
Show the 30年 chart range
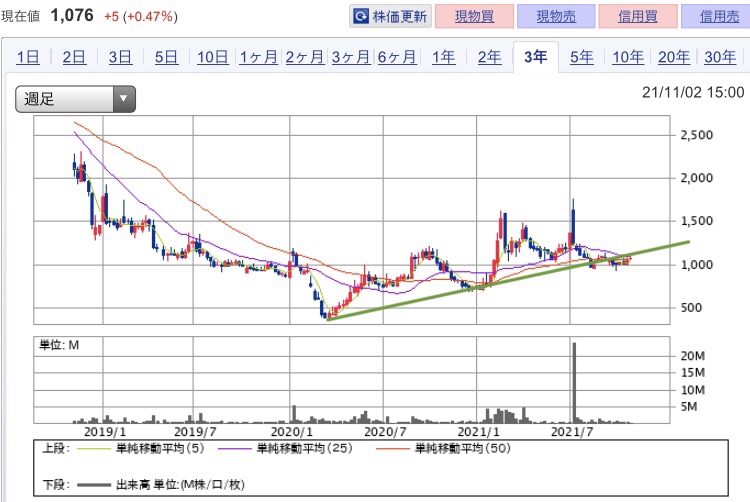[x=720, y=57]
